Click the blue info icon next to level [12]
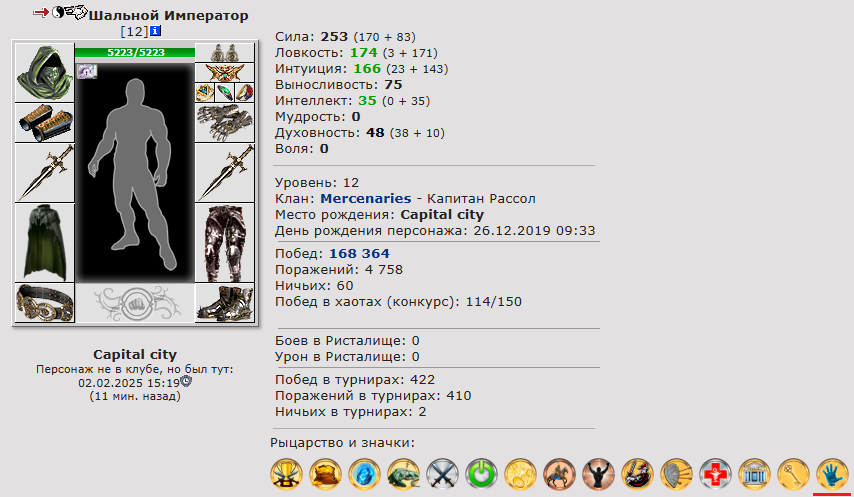This screenshot has width=854, height=497. pos(155,31)
